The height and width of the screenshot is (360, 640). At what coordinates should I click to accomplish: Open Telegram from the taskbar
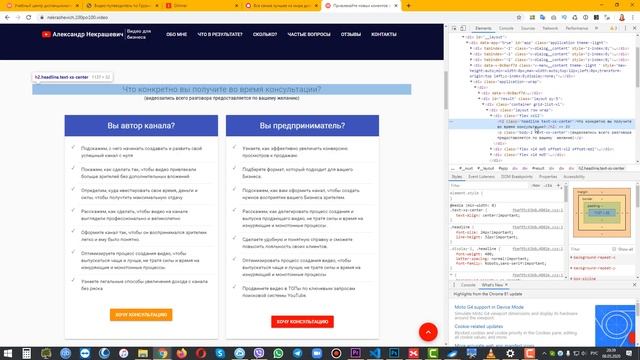[298, 353]
